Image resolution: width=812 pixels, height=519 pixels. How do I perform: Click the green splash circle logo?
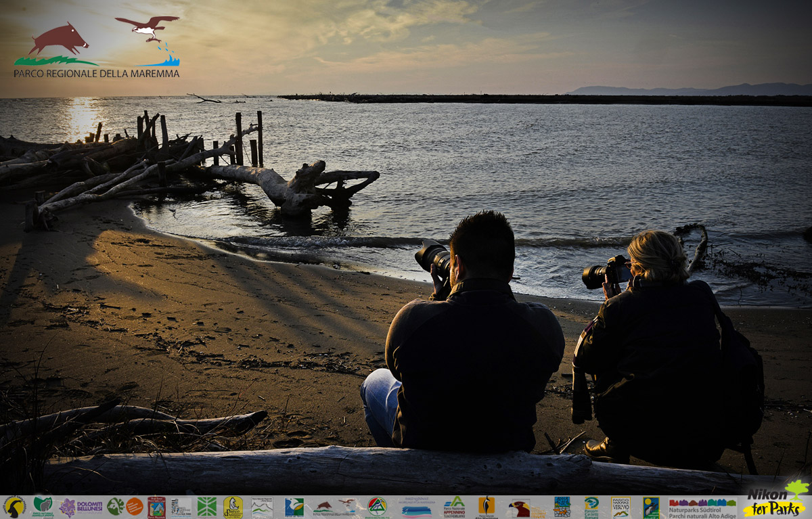click(115, 507)
